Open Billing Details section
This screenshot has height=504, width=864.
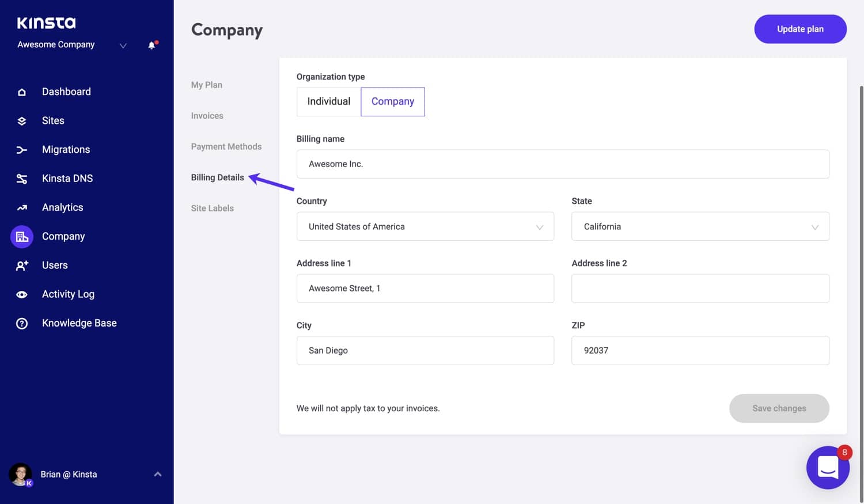[x=218, y=177]
